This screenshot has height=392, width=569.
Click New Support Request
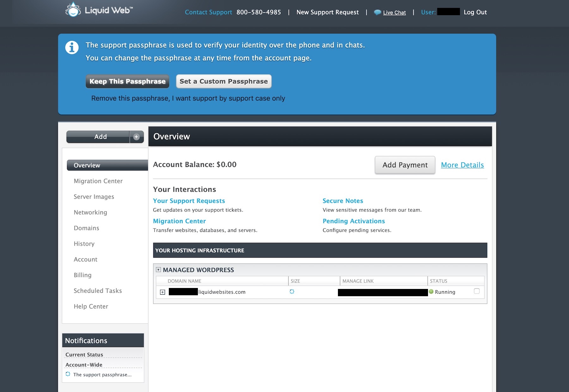(x=327, y=12)
